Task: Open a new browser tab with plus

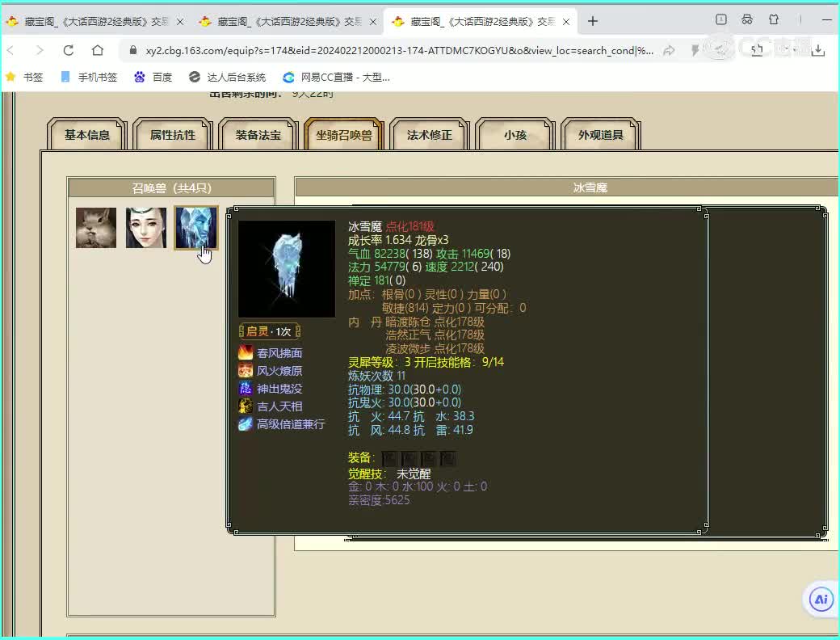Action: 593,22
